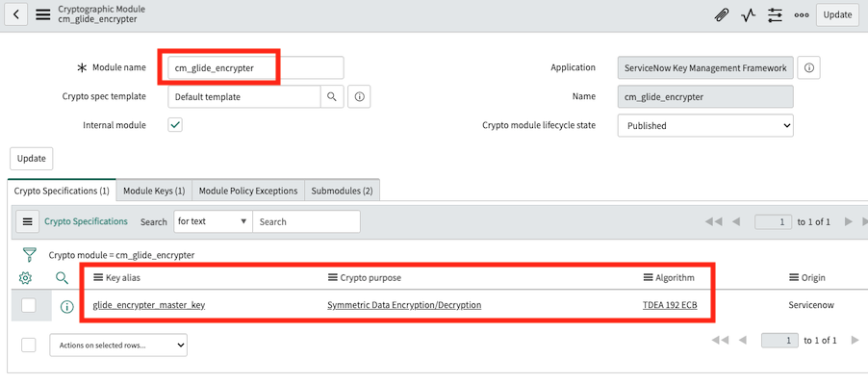Toggle the Internal module checkbox
Viewport: 868px width, 384px height.
[x=175, y=125]
